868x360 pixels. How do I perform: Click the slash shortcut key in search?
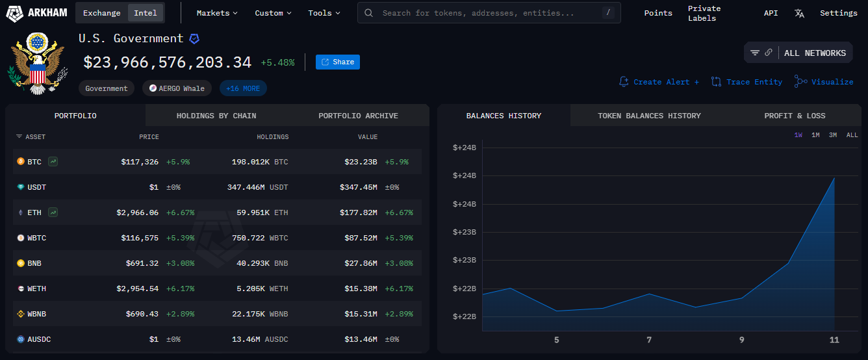608,12
